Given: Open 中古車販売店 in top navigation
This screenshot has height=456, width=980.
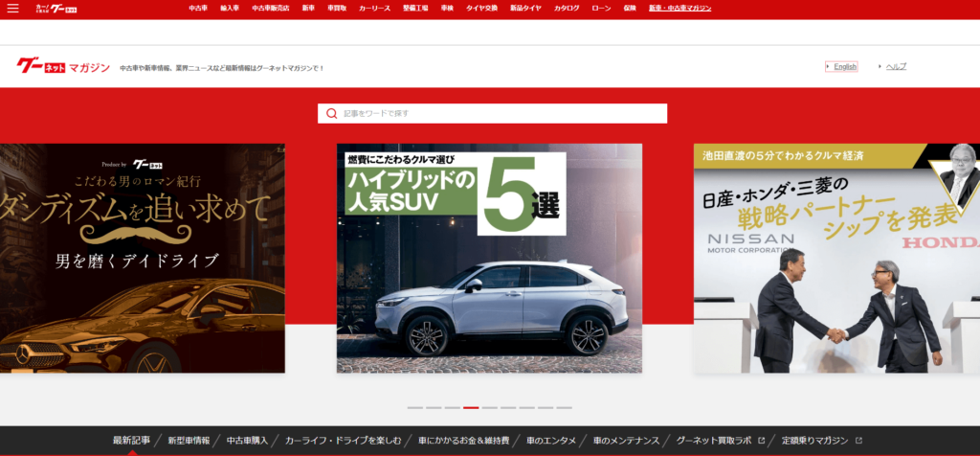Looking at the screenshot, I should (271, 8).
